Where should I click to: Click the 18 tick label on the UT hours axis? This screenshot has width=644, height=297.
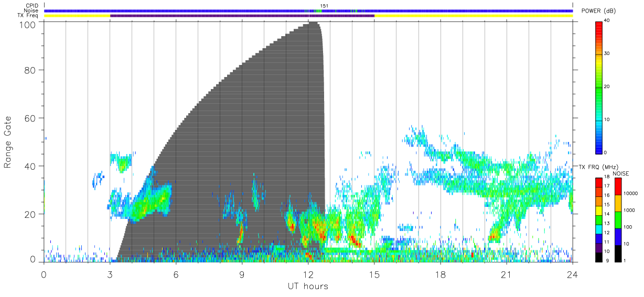pos(441,274)
